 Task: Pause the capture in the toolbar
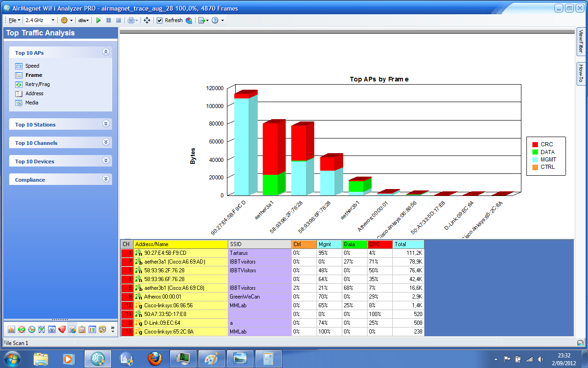108,20
